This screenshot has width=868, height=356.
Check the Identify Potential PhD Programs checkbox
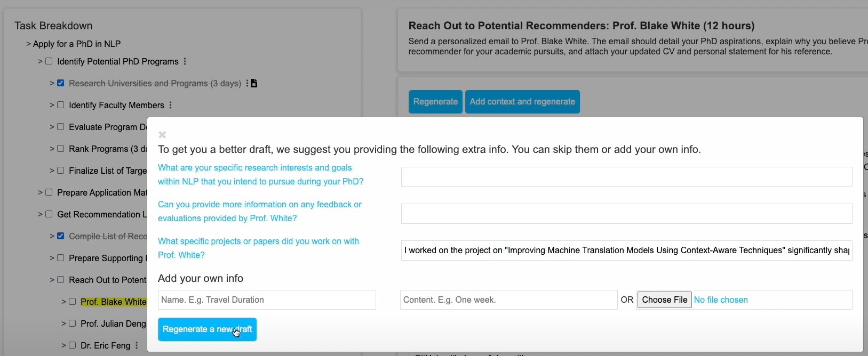tap(49, 61)
